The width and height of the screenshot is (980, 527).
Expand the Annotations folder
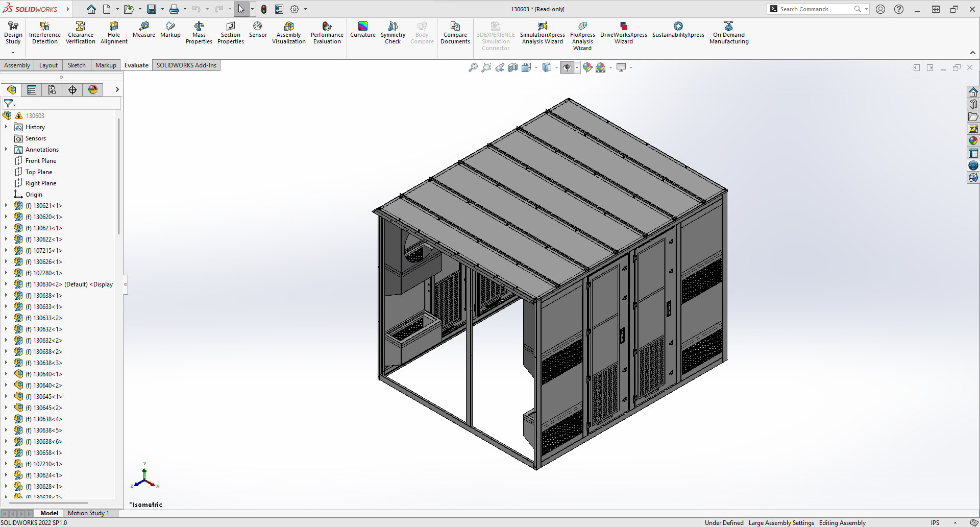(6, 150)
